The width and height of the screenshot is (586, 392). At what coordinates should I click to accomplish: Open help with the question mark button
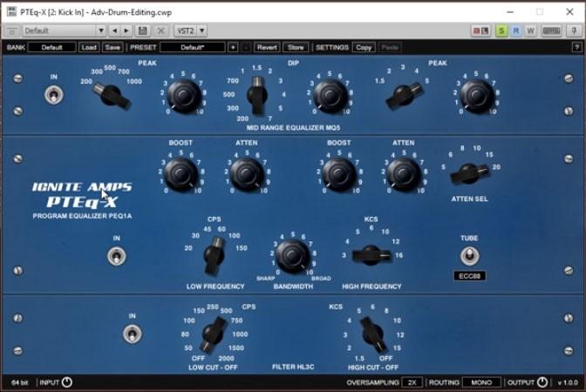[x=576, y=47]
